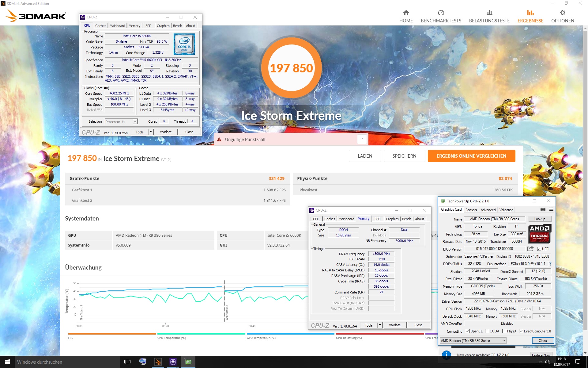
Task: Click the GPU-Z BIOS export share icon
Action: [530, 249]
